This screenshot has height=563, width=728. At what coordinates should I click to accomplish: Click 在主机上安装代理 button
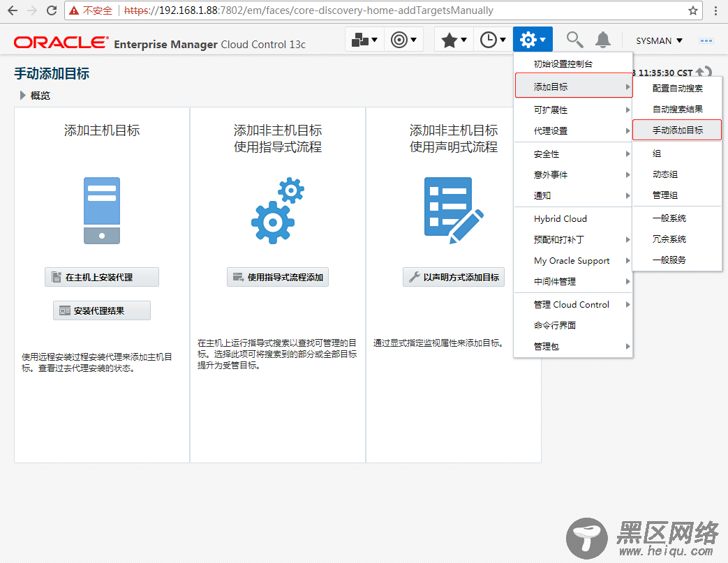click(x=102, y=277)
